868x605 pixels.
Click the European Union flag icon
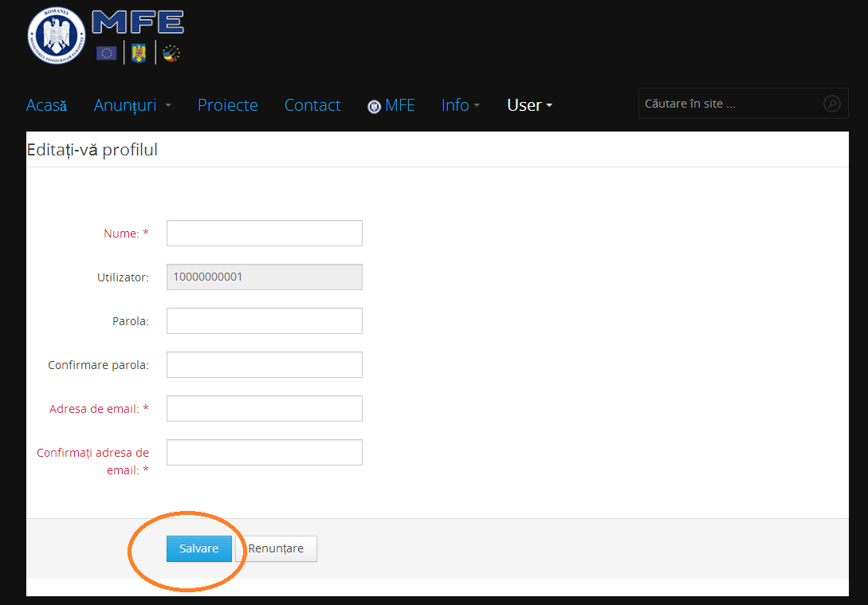(106, 53)
